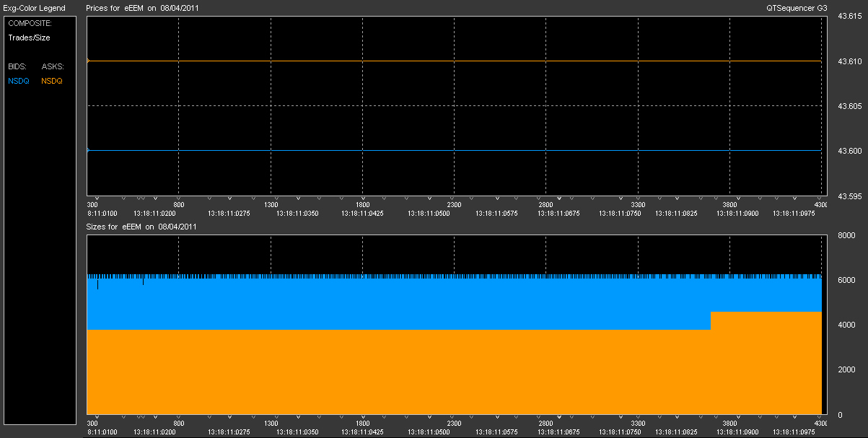Click the 43.605 price axis label
This screenshot has width=868, height=438.
pos(849,106)
